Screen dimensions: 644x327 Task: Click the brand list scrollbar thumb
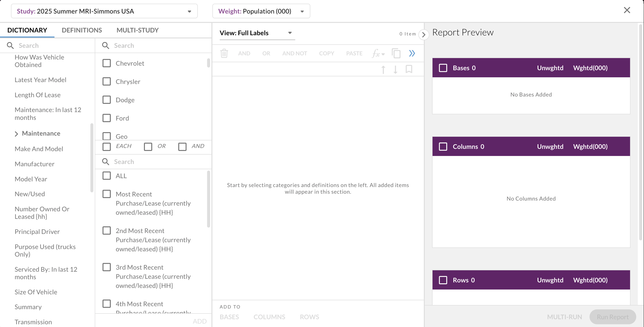(x=209, y=63)
